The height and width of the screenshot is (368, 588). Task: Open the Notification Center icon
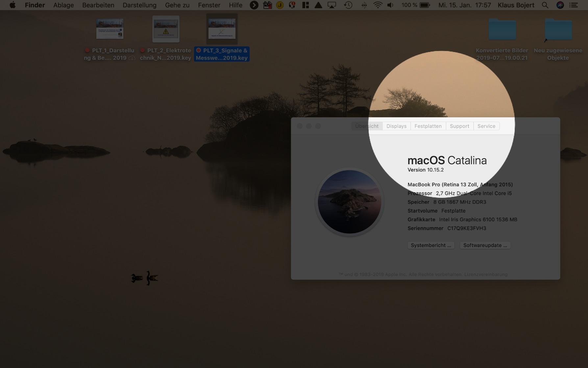pyautogui.click(x=574, y=5)
